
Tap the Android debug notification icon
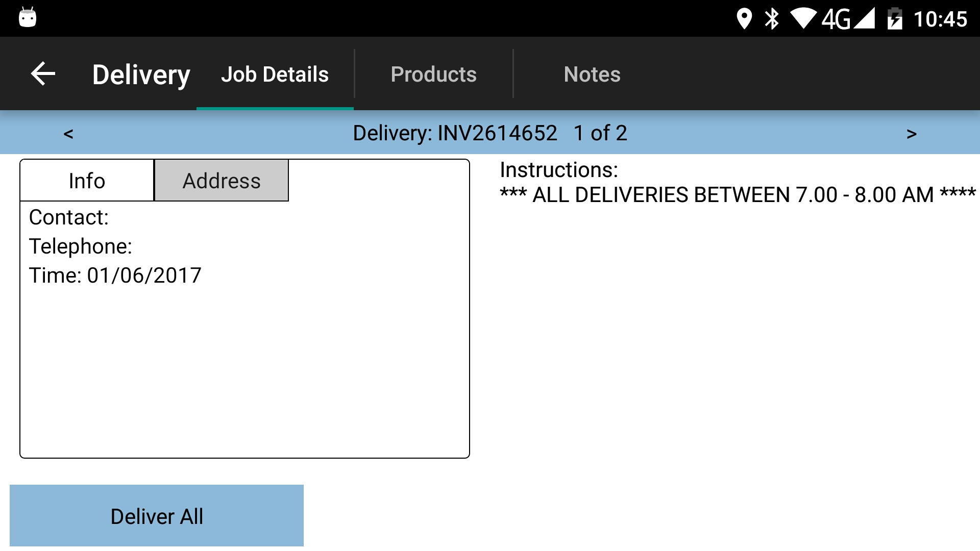(x=28, y=17)
